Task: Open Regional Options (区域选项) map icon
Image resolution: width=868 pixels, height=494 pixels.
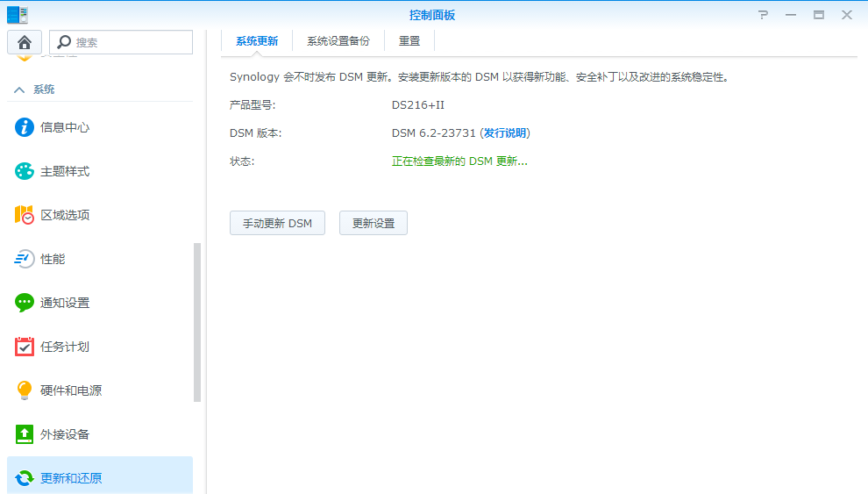Action: point(25,215)
